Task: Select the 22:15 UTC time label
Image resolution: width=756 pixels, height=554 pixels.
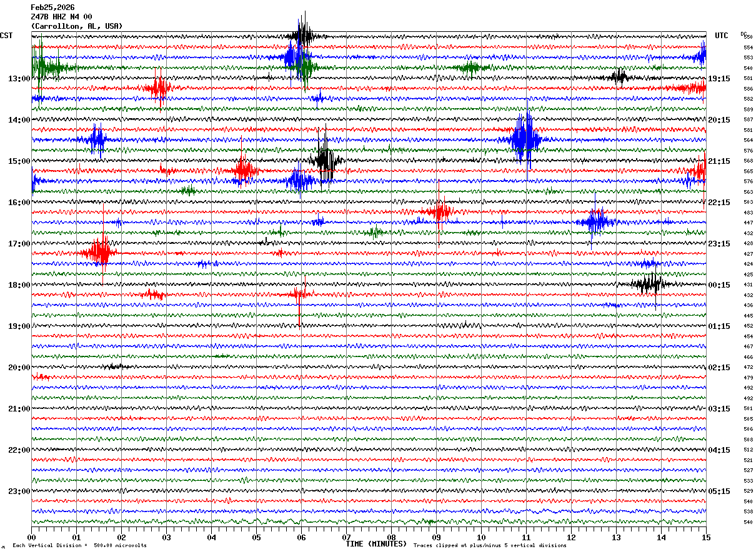Action: click(x=719, y=203)
